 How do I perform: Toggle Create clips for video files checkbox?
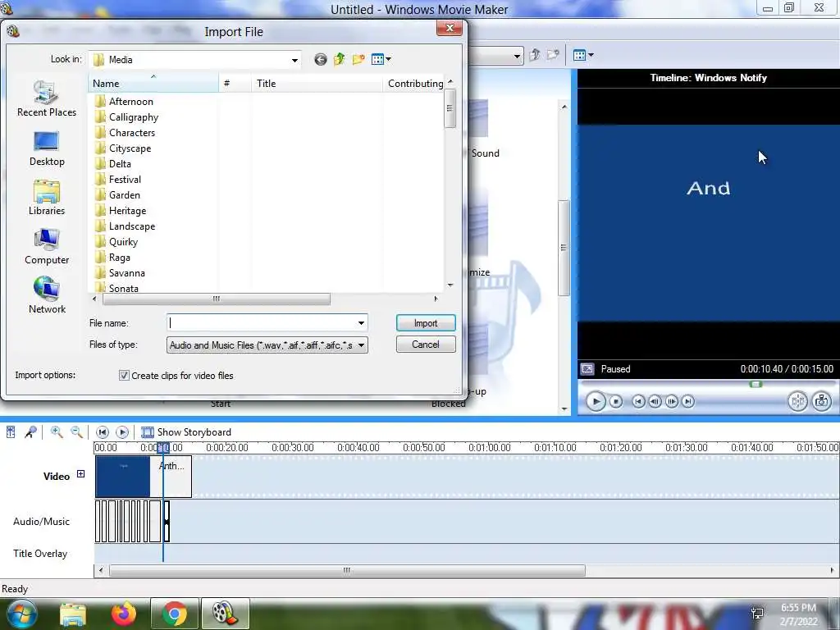tap(124, 376)
